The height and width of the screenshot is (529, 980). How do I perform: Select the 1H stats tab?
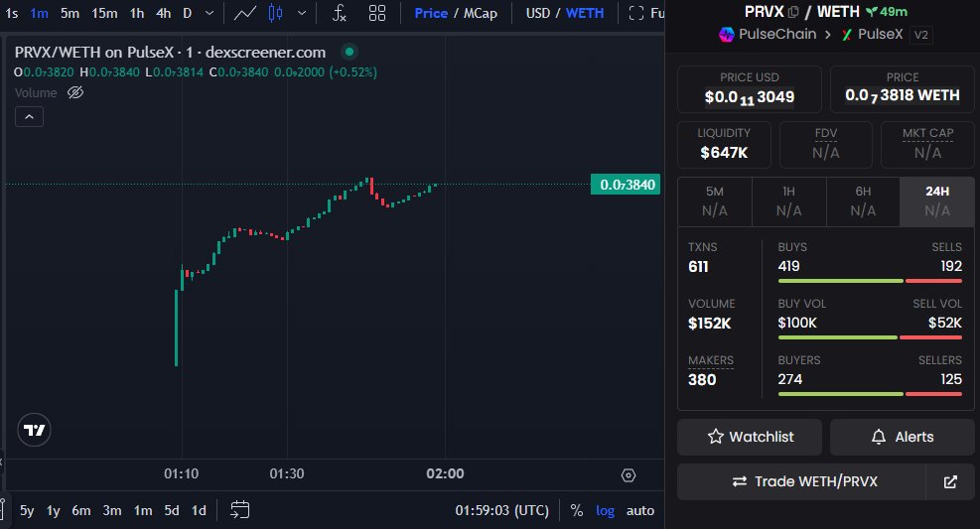[x=788, y=201]
